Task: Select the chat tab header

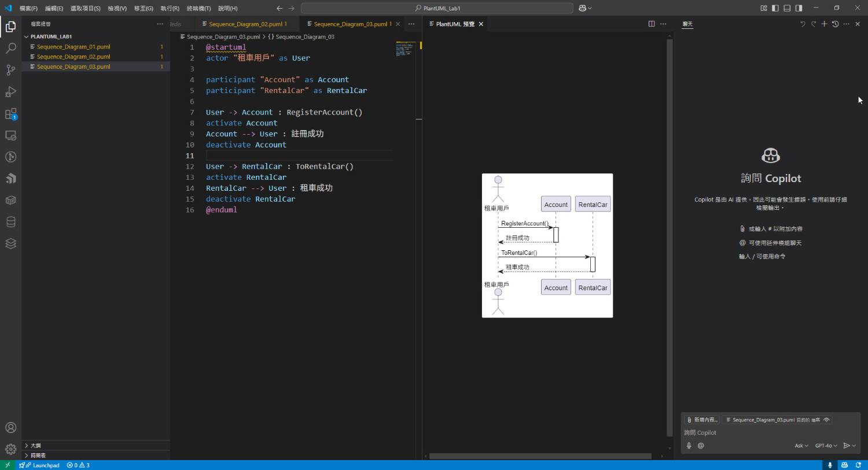Action: click(x=687, y=24)
